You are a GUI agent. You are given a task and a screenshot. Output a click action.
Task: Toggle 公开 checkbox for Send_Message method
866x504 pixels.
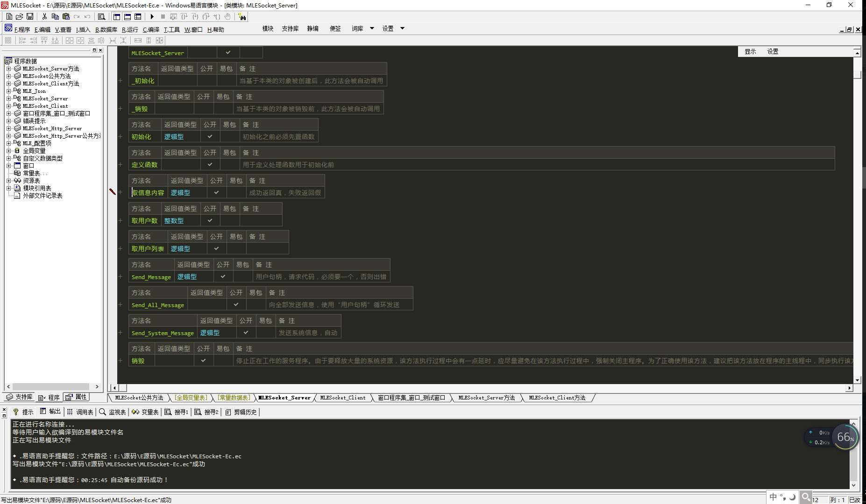pos(223,277)
